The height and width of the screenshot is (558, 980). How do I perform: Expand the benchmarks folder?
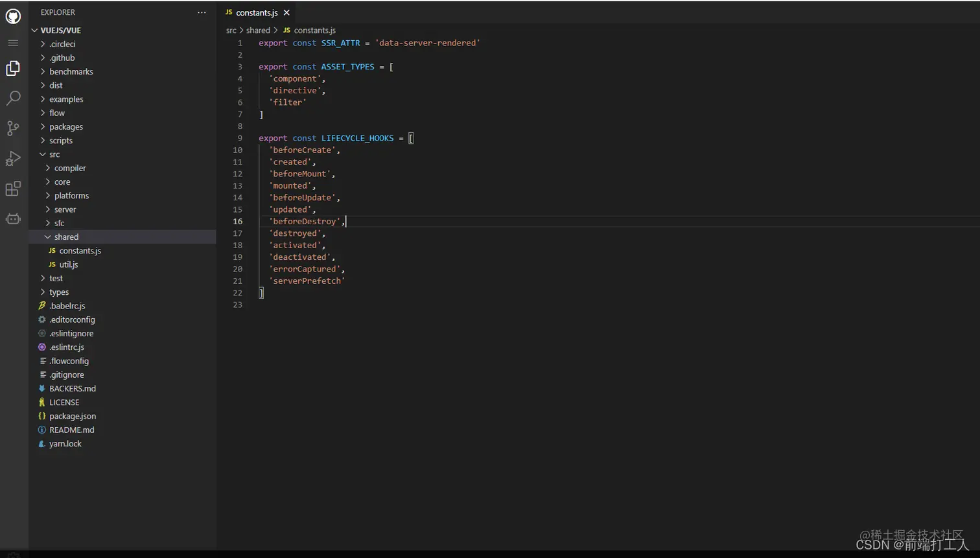[122, 72]
